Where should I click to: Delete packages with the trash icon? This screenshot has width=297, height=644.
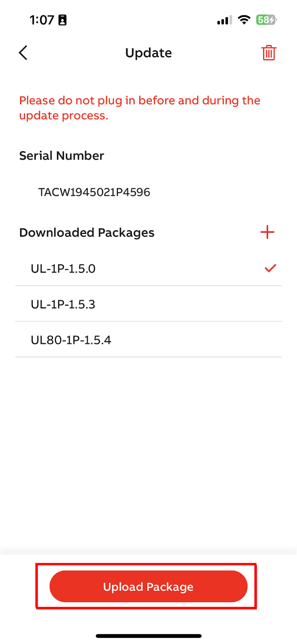(268, 53)
